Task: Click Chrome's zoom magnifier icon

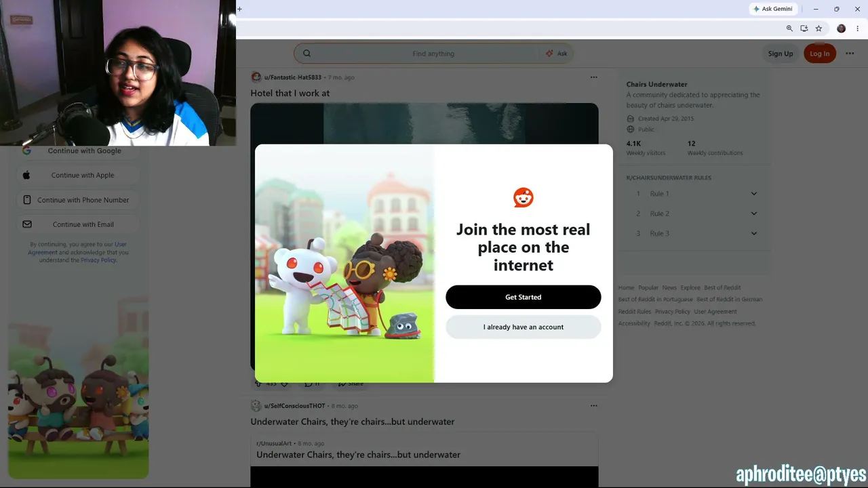Action: 789,28
